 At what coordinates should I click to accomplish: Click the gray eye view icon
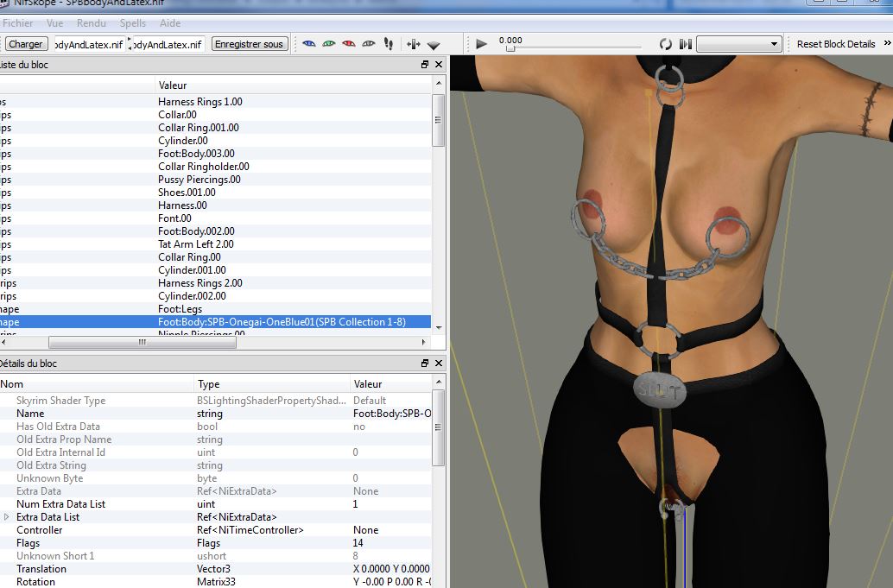pyautogui.click(x=369, y=44)
